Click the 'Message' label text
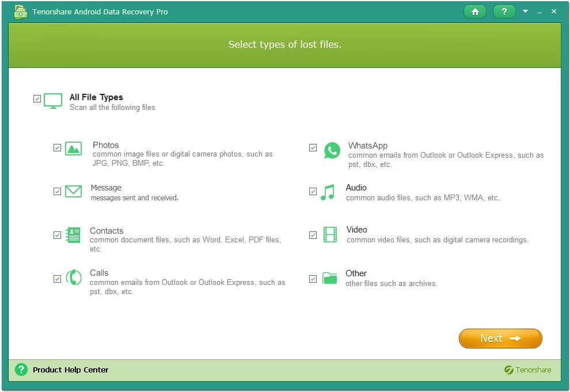 click(106, 188)
